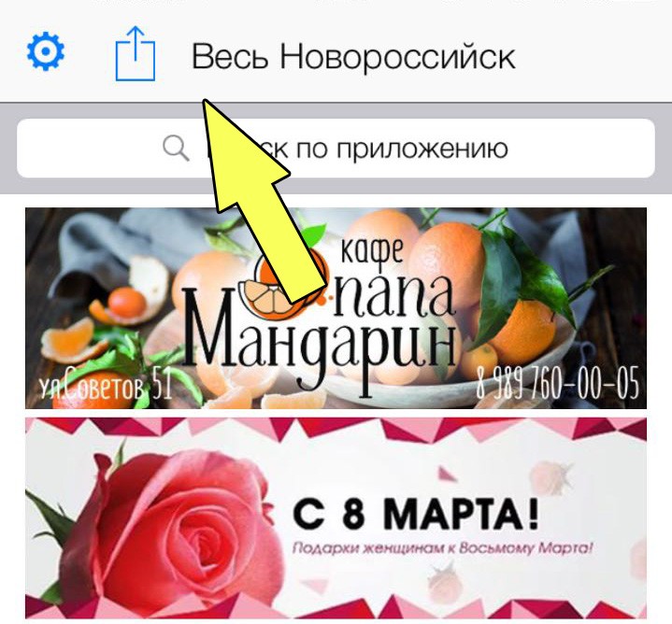Click "Подарки женщинам к Восьмому Марта!" text
The image size is (672, 624).
tap(442, 548)
